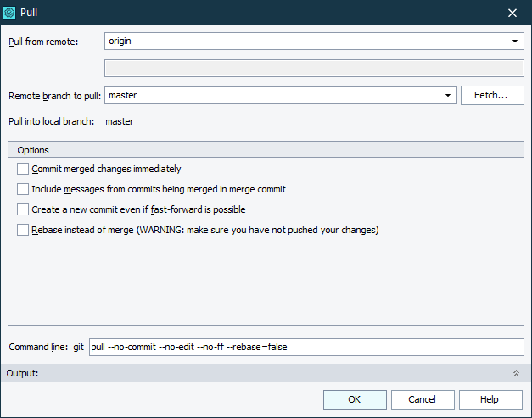This screenshot has height=418, width=532.
Task: Enable Rebase instead of merge option
Action: [x=23, y=230]
